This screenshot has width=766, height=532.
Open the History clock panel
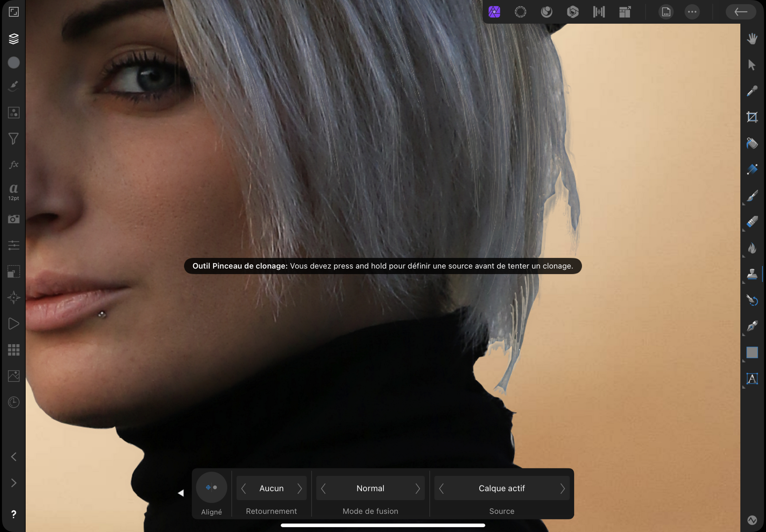[14, 402]
